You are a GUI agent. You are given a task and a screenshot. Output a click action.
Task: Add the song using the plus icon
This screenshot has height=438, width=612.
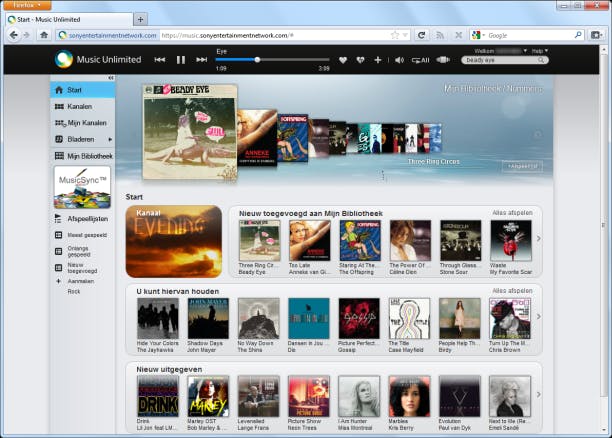point(377,60)
